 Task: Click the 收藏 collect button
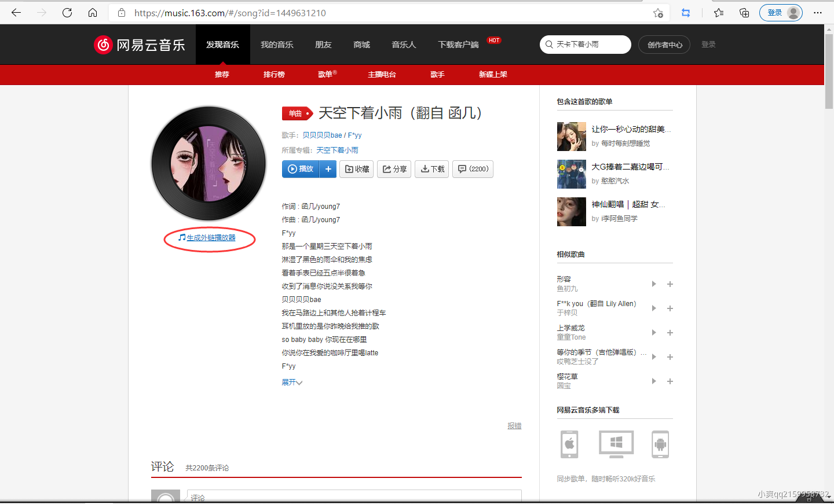(x=357, y=169)
